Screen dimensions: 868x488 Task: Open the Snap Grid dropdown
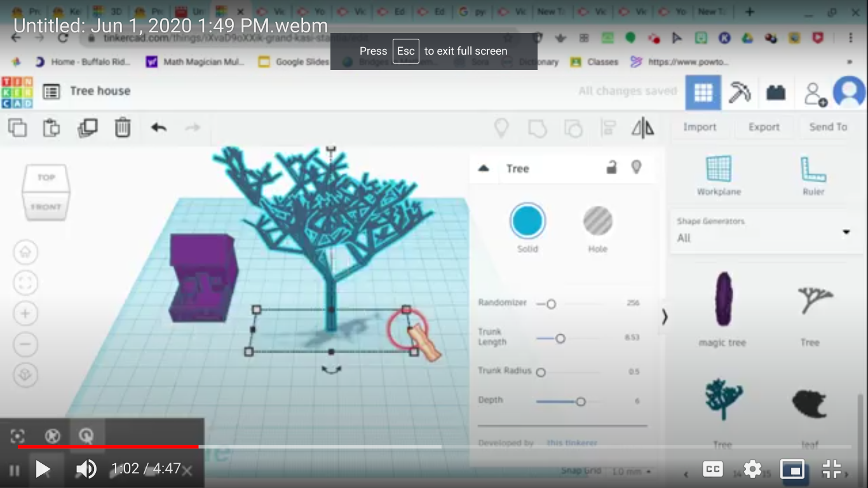[x=632, y=471]
